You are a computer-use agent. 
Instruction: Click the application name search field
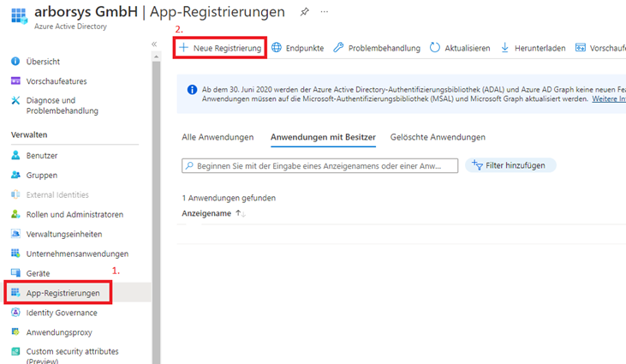coord(320,165)
